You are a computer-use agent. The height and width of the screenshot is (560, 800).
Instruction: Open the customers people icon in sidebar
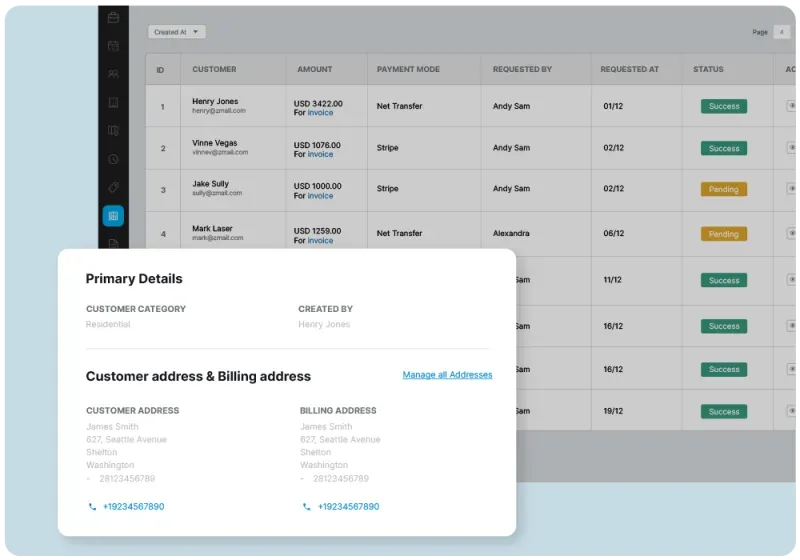point(113,74)
